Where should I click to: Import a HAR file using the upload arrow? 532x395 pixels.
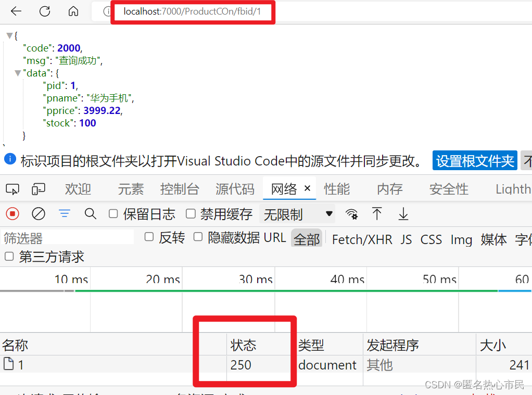[x=377, y=213]
